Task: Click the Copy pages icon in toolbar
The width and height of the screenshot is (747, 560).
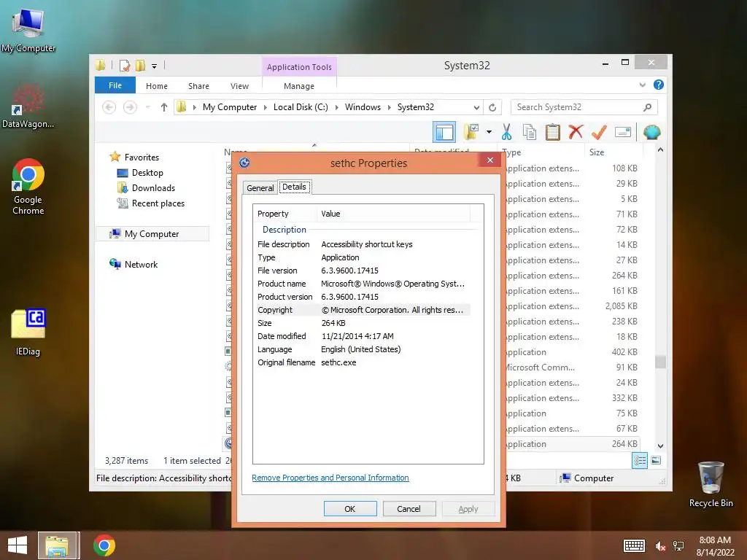Action: tap(530, 132)
